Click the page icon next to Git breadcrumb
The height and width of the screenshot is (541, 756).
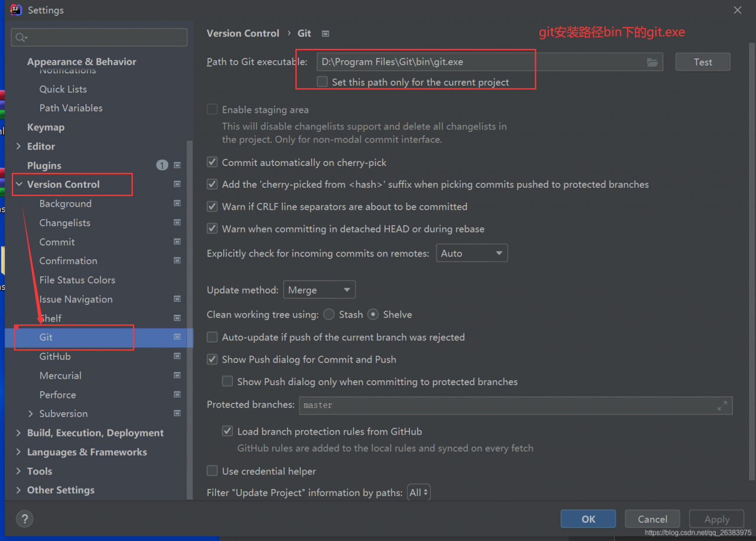click(x=325, y=34)
